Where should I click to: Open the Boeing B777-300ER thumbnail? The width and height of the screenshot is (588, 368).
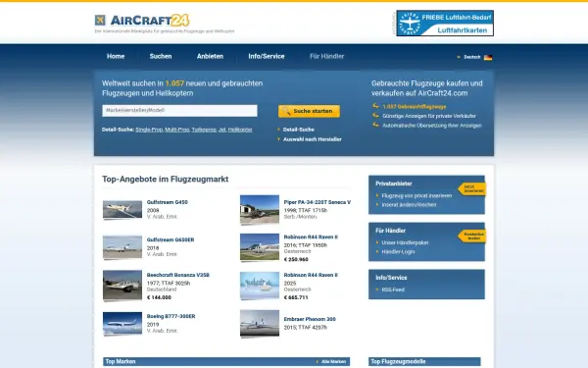122,324
